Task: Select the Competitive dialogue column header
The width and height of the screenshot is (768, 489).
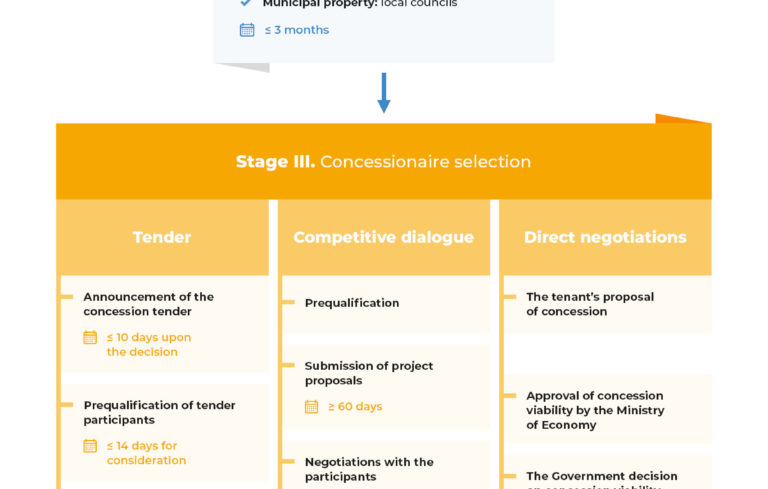Action: tap(384, 238)
